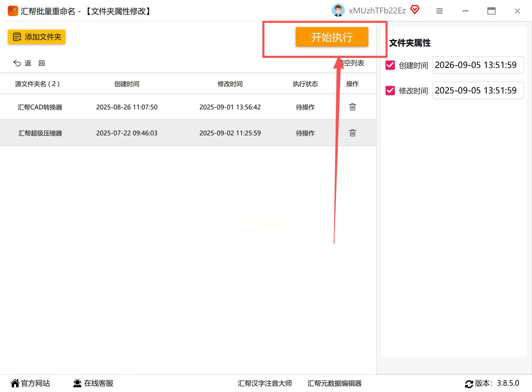532x392 pixels.
Task: Open 在线客服 support icon
Action: pos(77,383)
